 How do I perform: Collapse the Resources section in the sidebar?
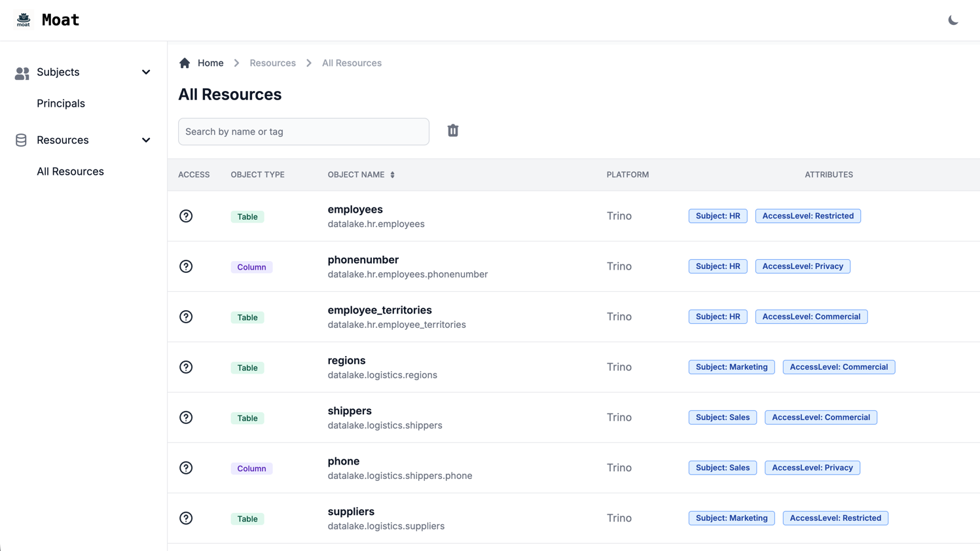coord(145,139)
